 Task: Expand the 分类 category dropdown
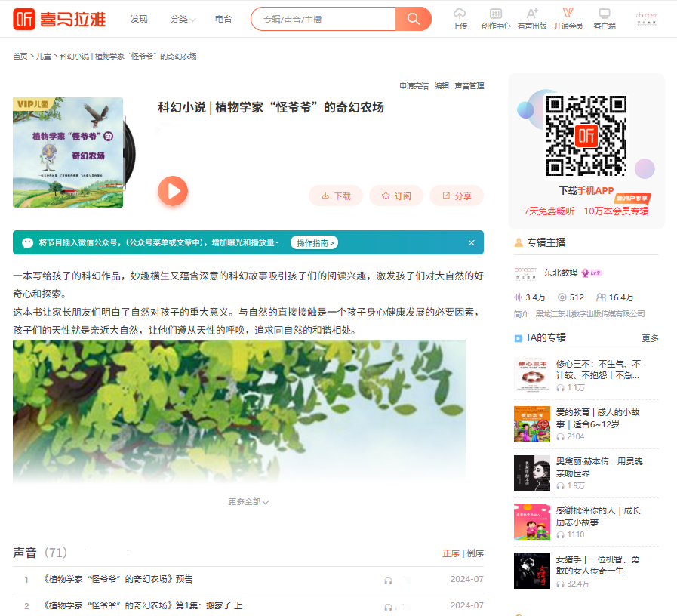click(183, 20)
